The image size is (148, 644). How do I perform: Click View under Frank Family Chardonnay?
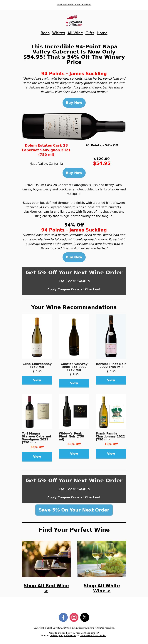point(111,454)
